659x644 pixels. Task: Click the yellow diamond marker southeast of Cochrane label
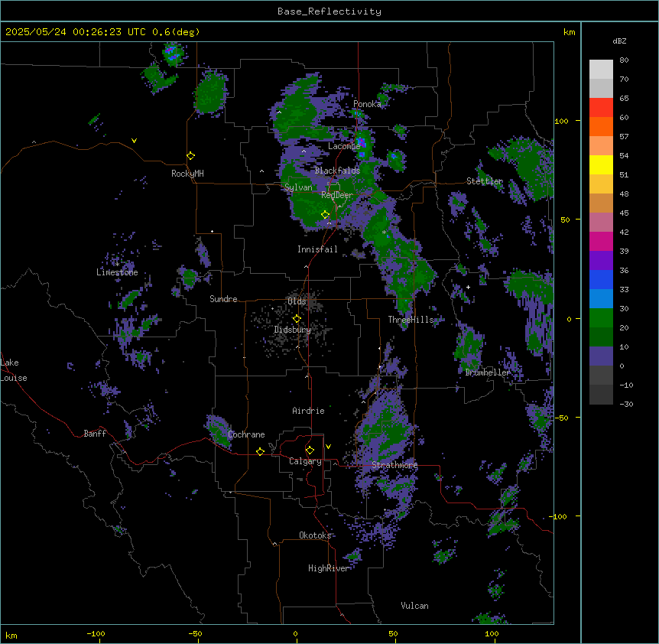coord(260,451)
